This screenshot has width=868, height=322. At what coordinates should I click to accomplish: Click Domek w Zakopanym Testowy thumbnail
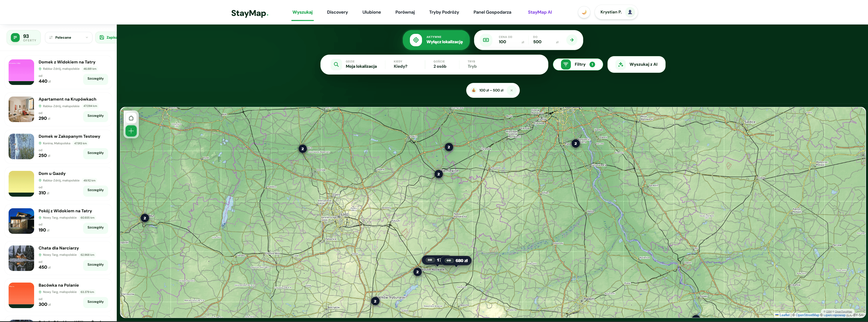(x=21, y=146)
